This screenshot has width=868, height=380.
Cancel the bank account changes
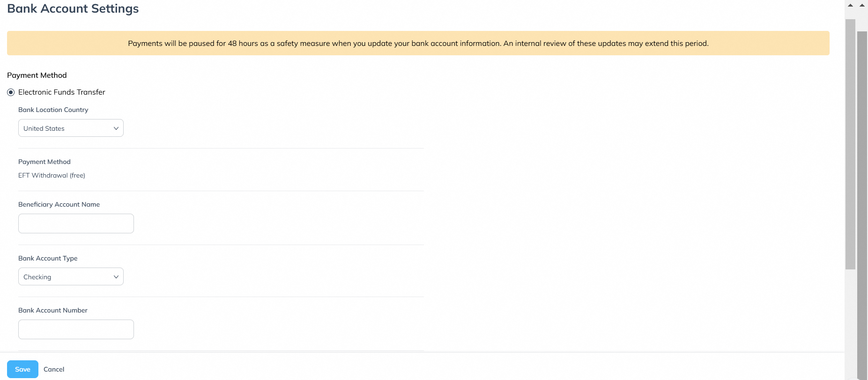click(54, 369)
